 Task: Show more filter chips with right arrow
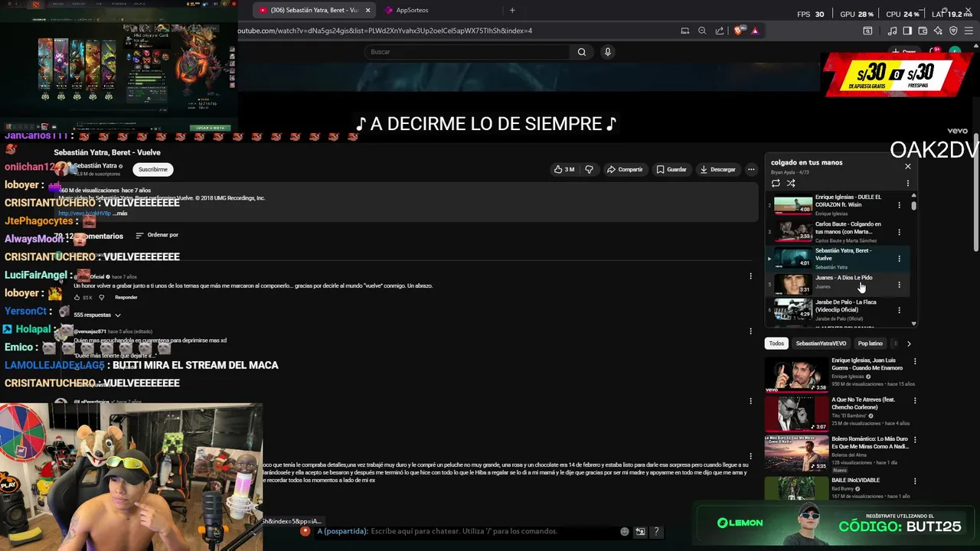[x=909, y=344]
